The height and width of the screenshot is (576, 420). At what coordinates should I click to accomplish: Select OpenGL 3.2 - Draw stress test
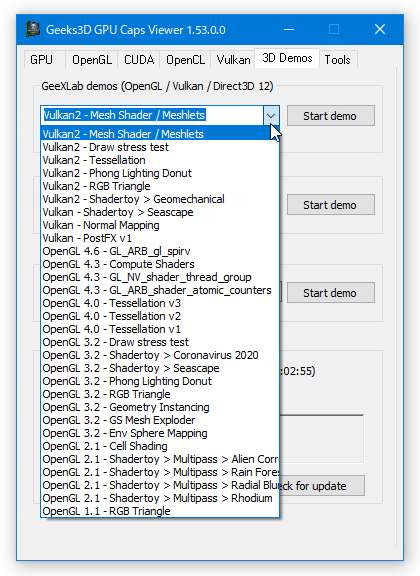pyautogui.click(x=160, y=342)
